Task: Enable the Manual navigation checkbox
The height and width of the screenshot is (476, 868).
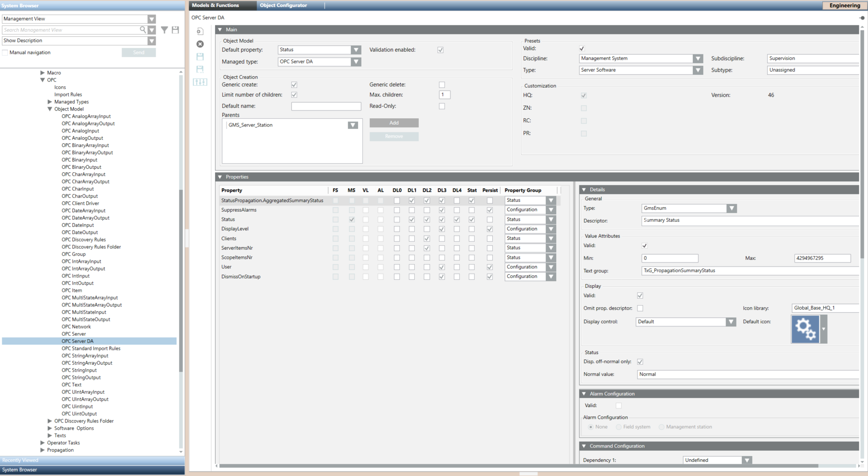Action: [5, 53]
